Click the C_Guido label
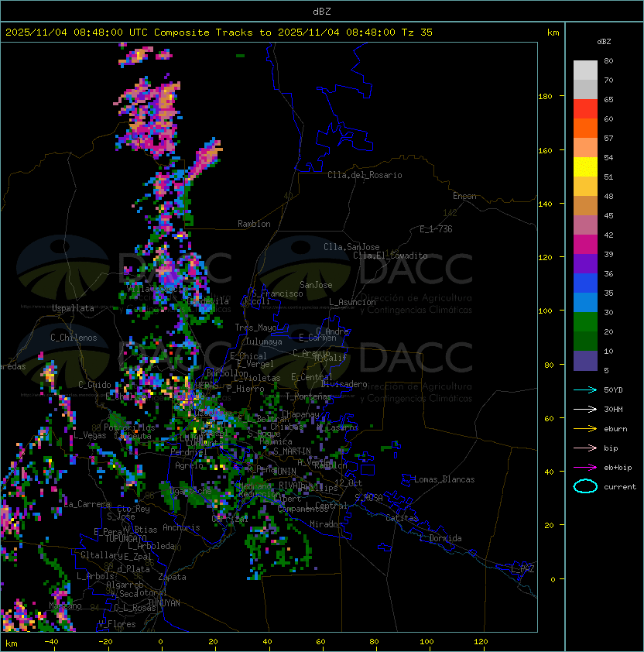The height and width of the screenshot is (652, 644). coord(94,385)
